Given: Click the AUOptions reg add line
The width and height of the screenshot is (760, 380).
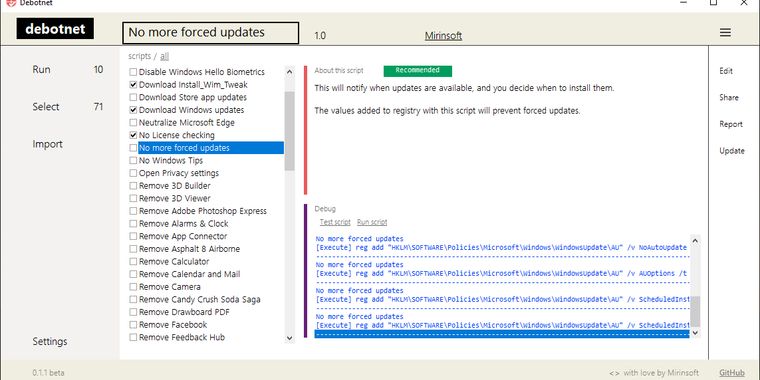Looking at the screenshot, I should 502,273.
